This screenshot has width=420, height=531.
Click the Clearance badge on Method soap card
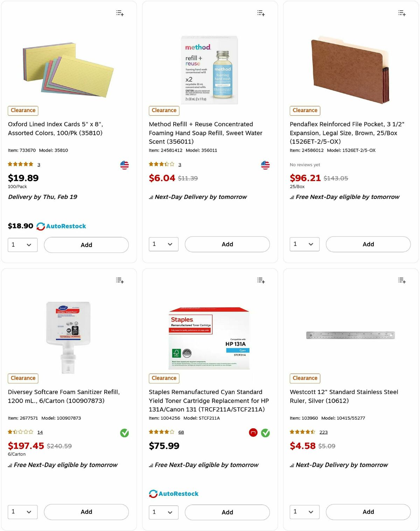pos(164,110)
